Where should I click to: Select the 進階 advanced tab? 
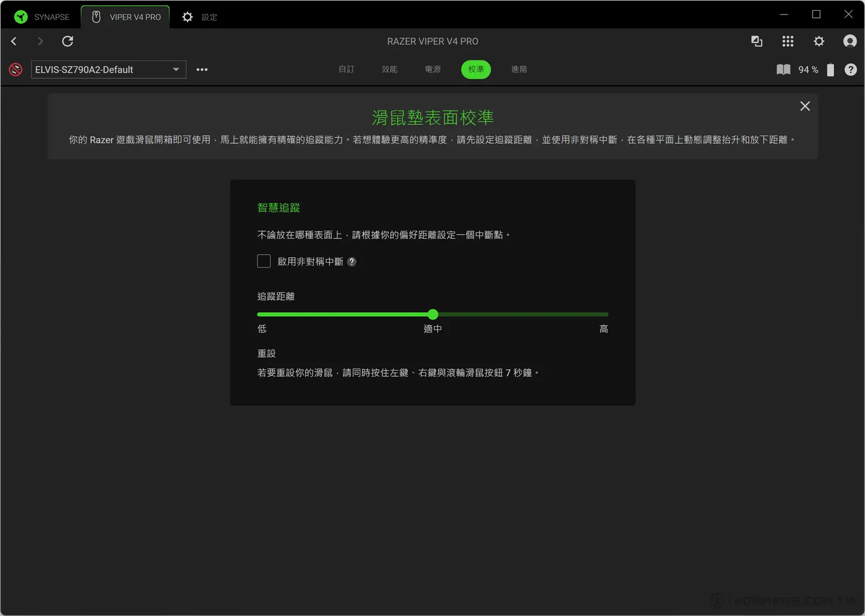pos(519,69)
